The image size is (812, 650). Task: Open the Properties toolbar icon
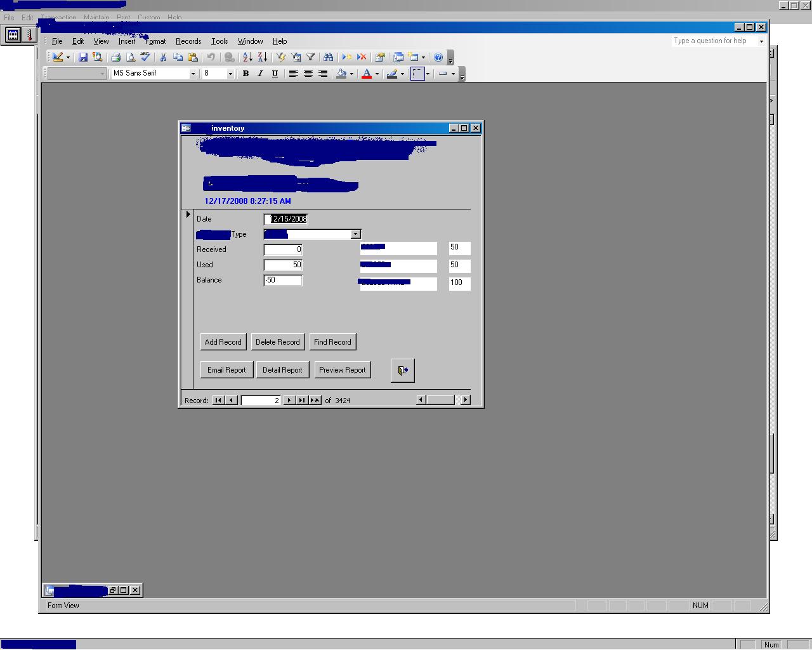tap(380, 57)
